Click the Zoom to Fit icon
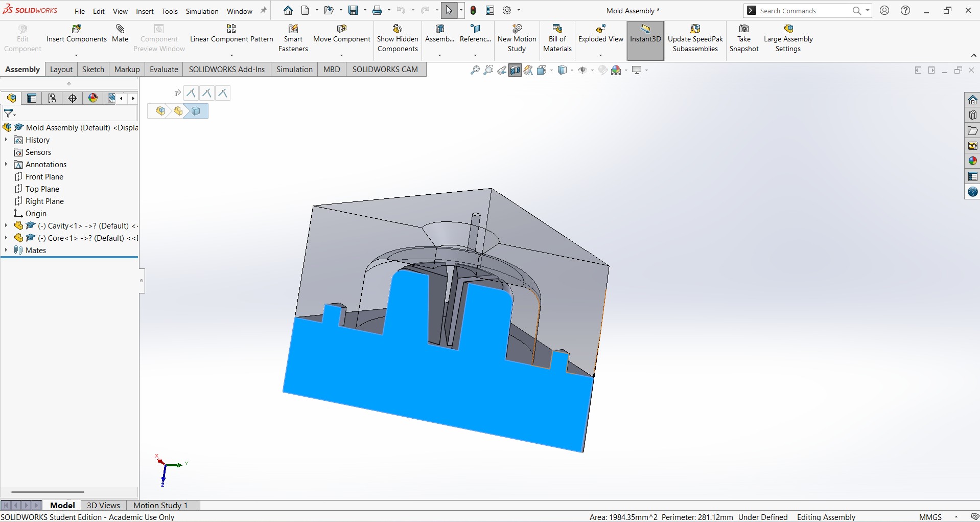Screen dimensions: 980x522 click(x=475, y=70)
